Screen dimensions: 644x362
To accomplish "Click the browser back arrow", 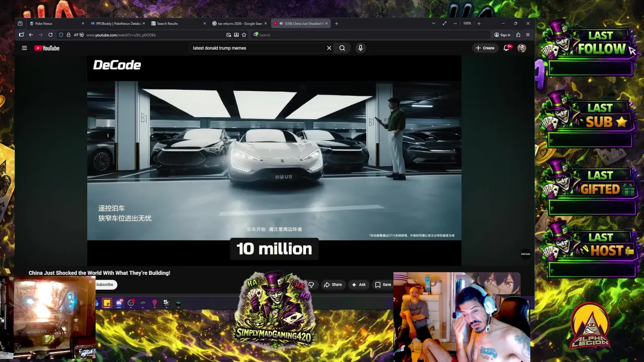I will 31,35.
